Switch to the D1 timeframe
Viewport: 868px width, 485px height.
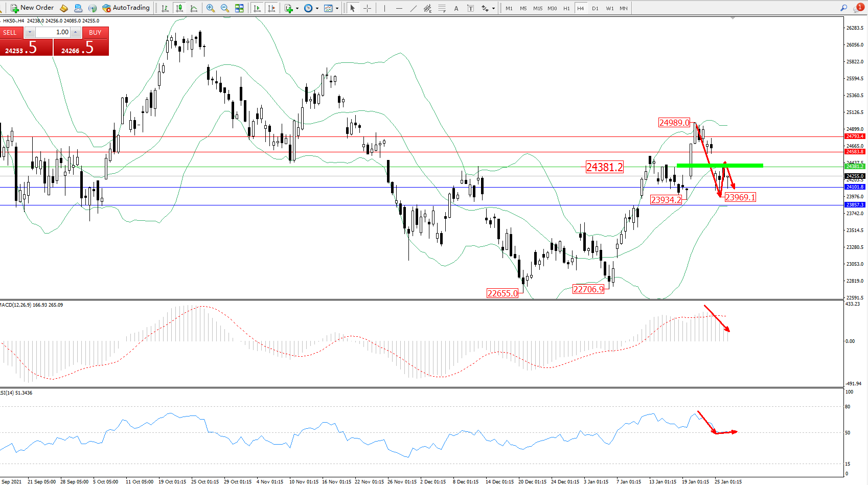tap(595, 8)
